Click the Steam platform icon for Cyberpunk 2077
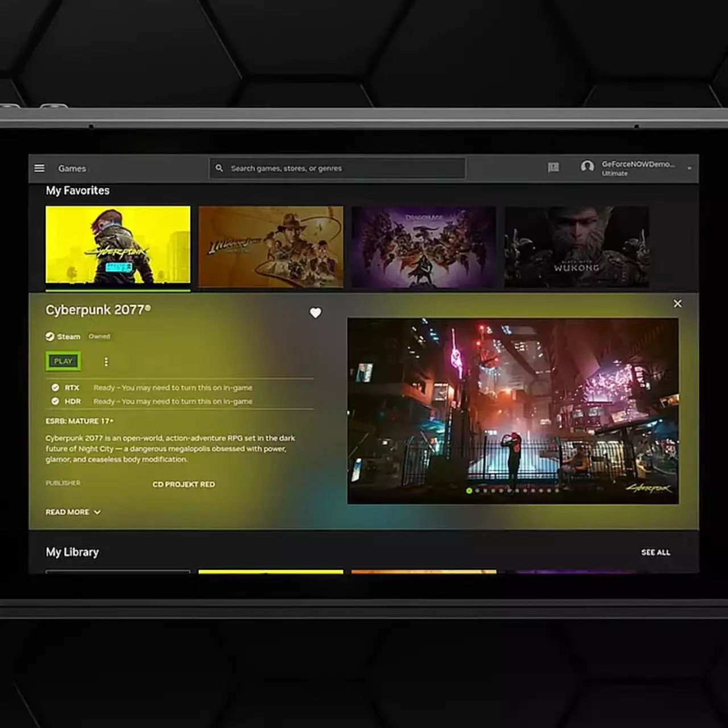The width and height of the screenshot is (728, 728). coord(49,336)
